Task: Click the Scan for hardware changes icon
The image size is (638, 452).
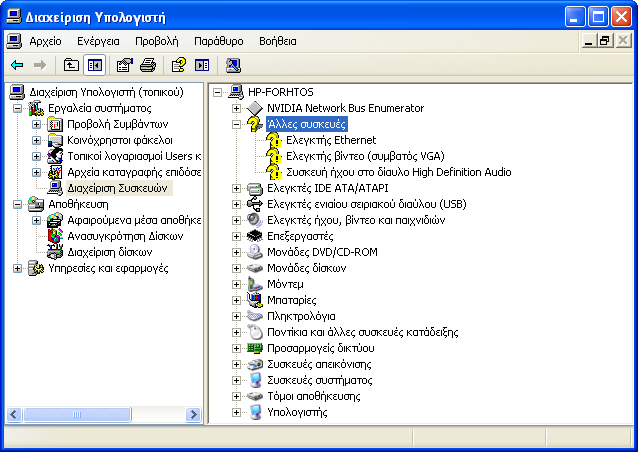Action: point(233,65)
